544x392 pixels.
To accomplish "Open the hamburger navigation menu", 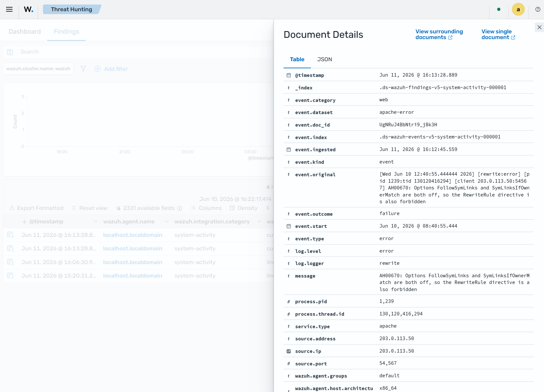I will coord(9,9).
